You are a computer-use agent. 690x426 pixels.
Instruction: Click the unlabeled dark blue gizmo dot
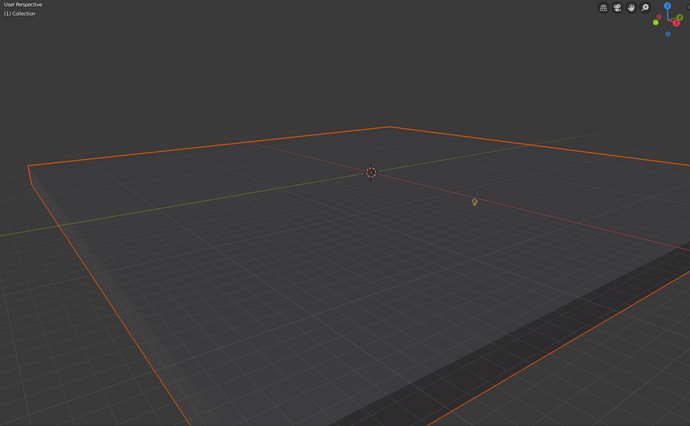click(668, 34)
